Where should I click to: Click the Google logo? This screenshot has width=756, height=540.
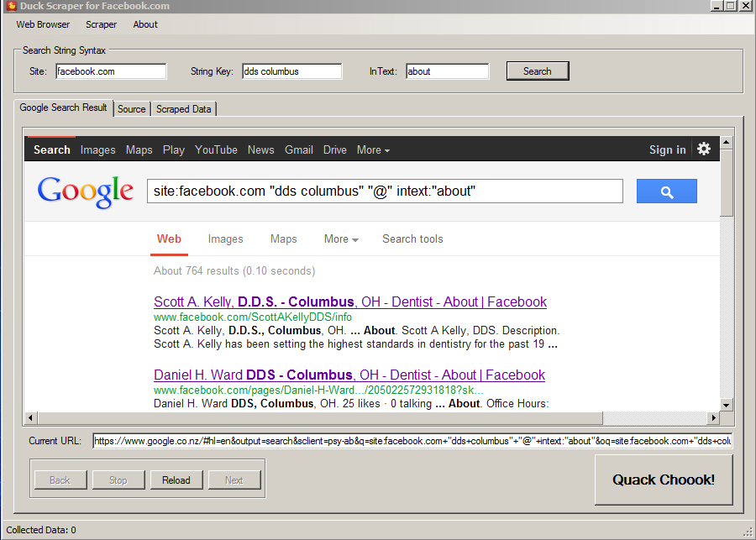[86, 191]
